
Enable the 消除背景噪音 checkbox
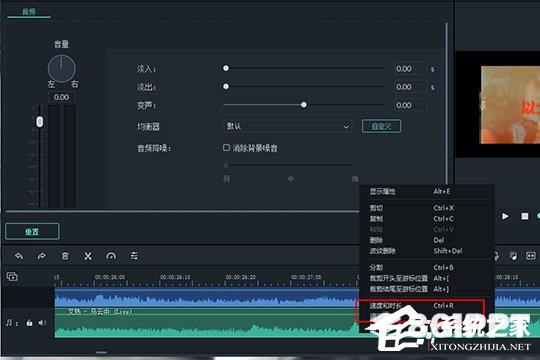(x=226, y=148)
